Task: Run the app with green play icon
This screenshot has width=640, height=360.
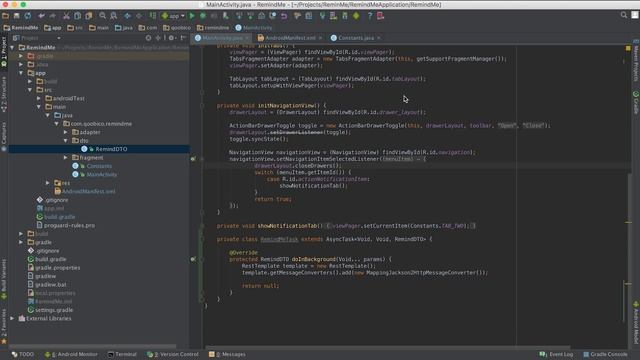Action: [x=192, y=16]
